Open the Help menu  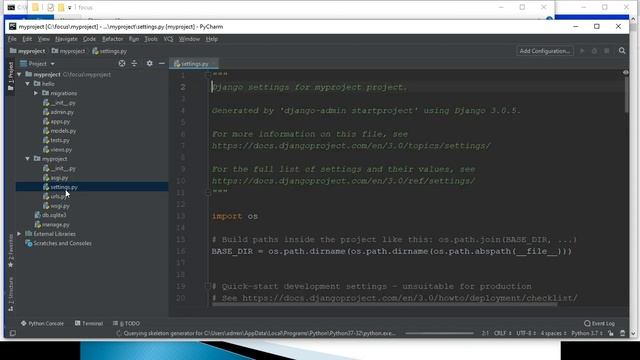[211, 39]
